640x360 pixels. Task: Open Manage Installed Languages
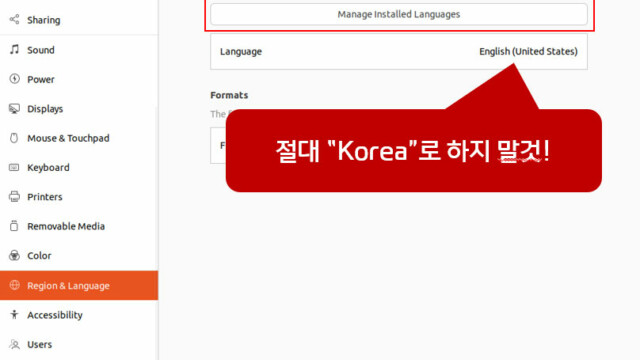click(x=399, y=14)
